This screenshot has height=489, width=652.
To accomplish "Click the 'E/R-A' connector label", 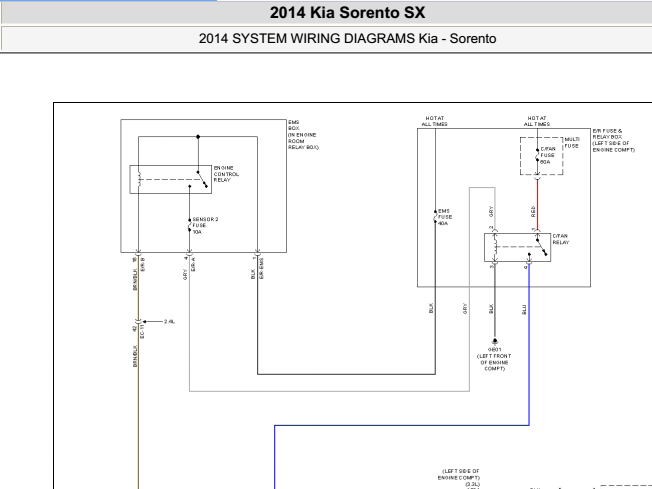I will click(x=193, y=264).
